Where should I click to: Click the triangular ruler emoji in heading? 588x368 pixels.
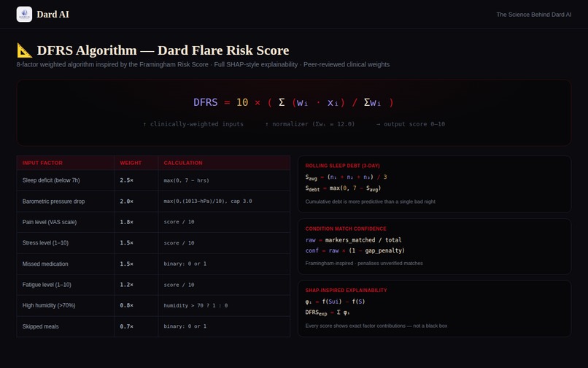25,50
